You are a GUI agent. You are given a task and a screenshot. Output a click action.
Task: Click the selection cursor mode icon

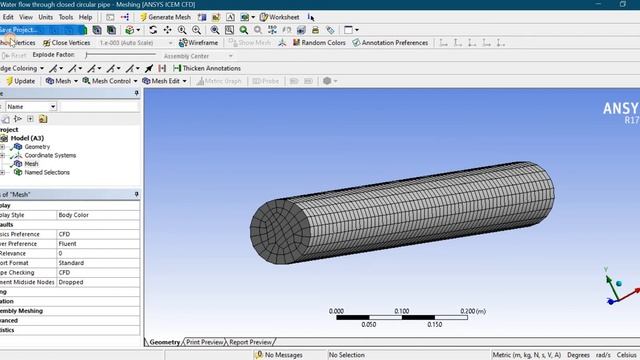[x=311, y=17]
